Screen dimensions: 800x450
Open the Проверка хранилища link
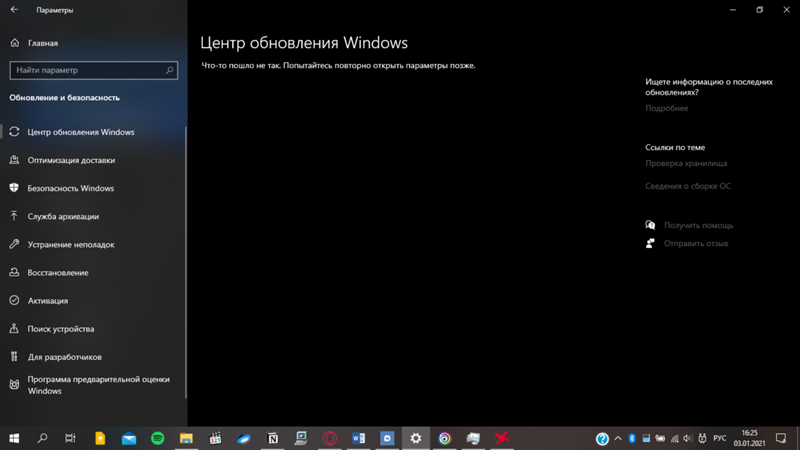686,163
